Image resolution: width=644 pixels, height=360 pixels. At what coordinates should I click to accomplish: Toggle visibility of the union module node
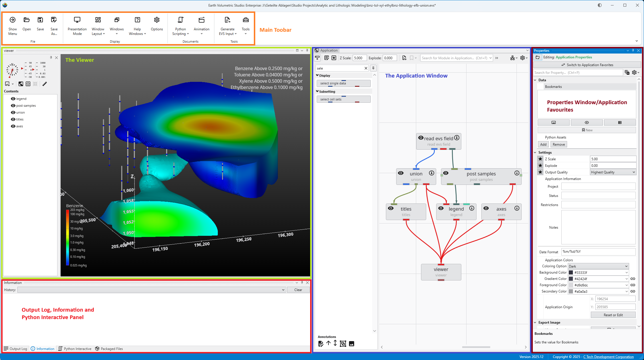[401, 173]
